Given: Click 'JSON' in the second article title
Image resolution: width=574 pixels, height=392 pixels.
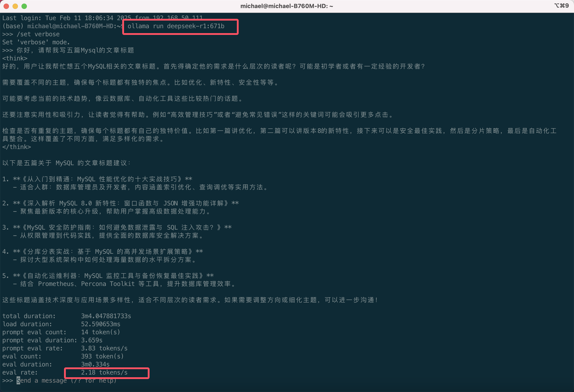Looking at the screenshot, I should coord(170,203).
